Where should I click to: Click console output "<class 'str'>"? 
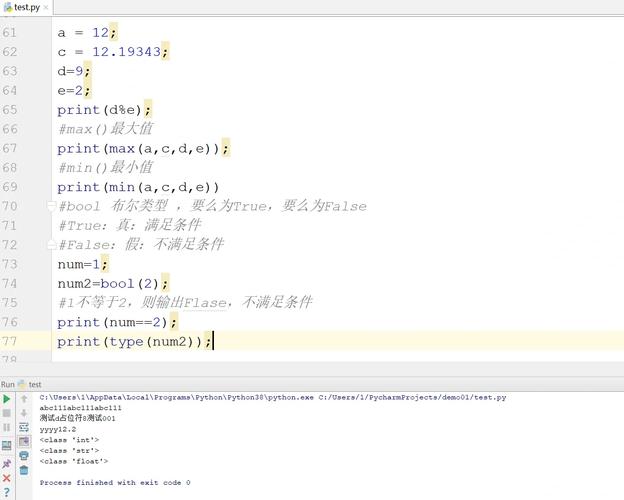(x=69, y=451)
